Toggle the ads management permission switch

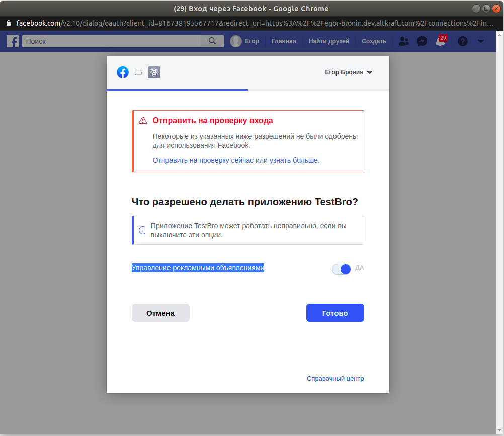pyautogui.click(x=342, y=269)
